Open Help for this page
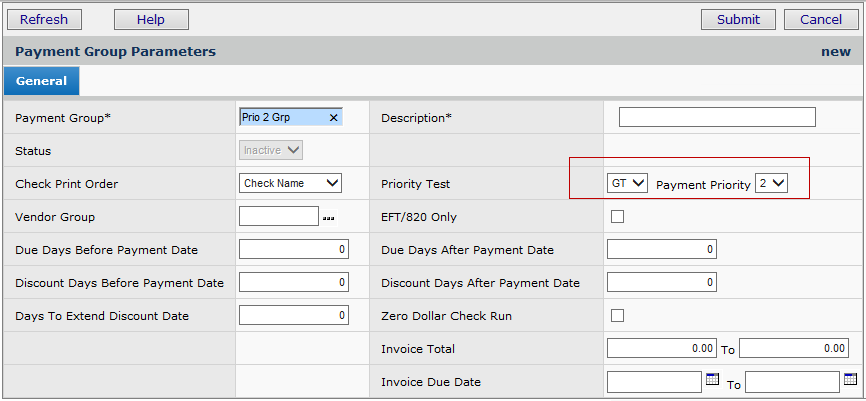Image resolution: width=866 pixels, height=401 pixels. (x=151, y=19)
